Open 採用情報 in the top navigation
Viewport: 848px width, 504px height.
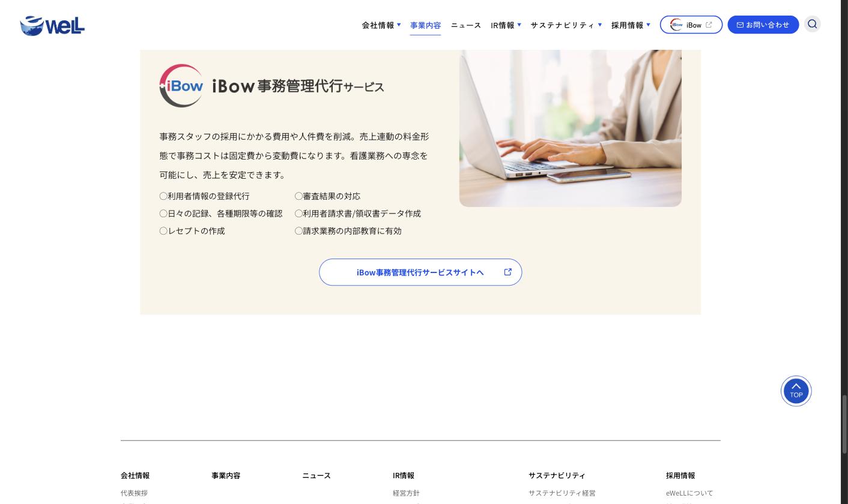(x=627, y=25)
